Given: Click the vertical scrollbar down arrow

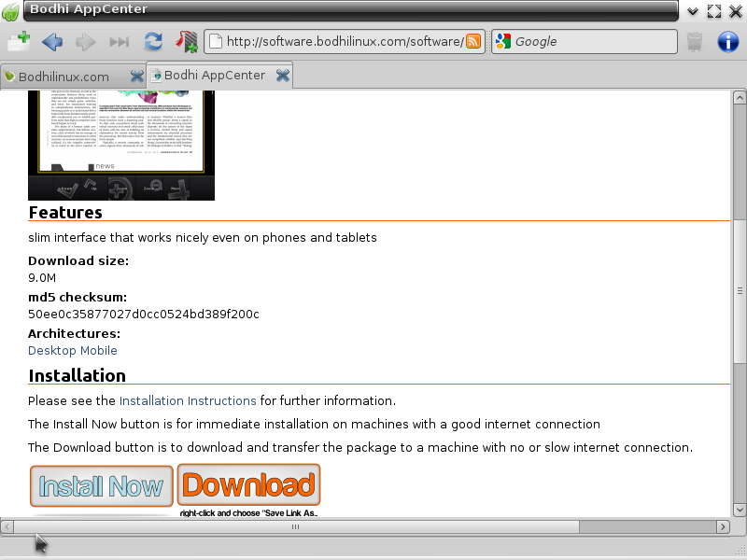Looking at the screenshot, I should [x=740, y=510].
